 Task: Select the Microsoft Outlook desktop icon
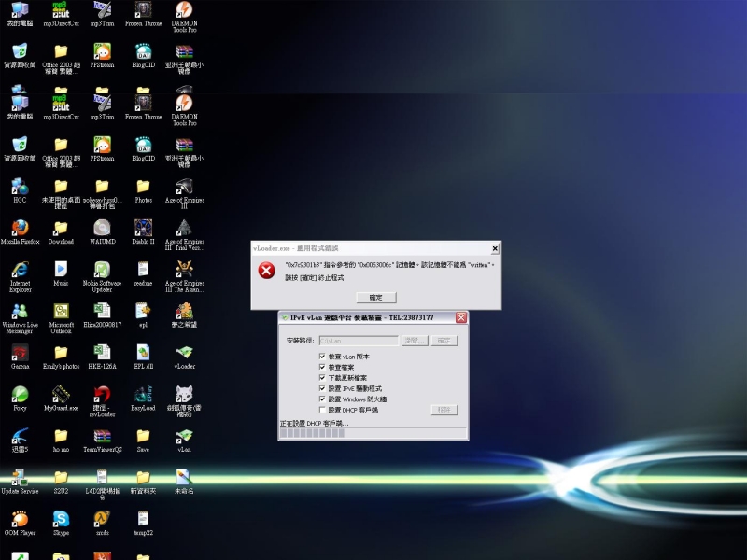pos(61,312)
